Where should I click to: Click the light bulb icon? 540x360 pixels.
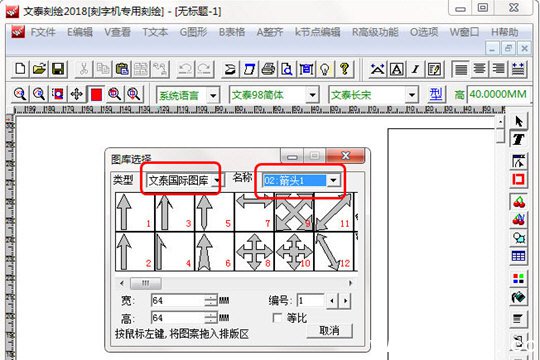pyautogui.click(x=325, y=69)
